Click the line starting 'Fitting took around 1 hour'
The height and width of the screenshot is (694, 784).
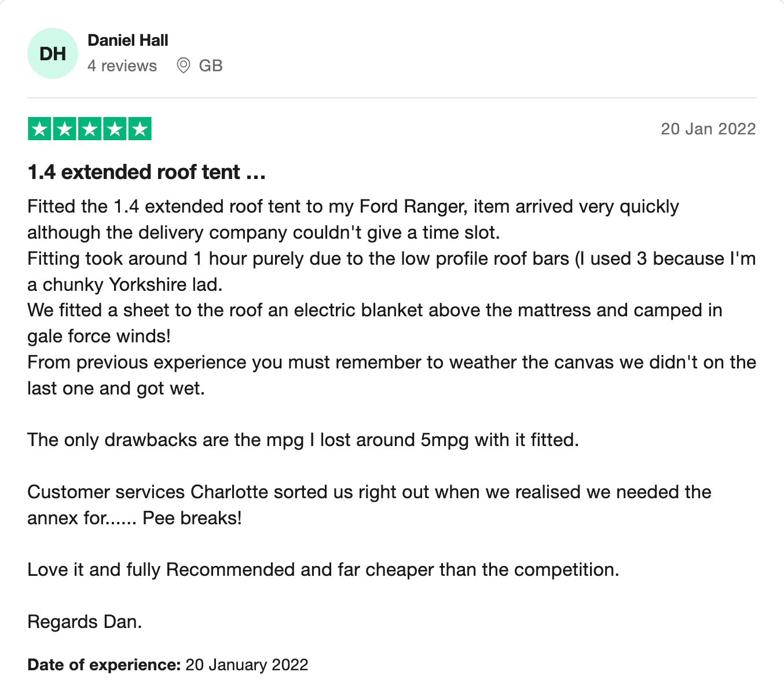391,258
